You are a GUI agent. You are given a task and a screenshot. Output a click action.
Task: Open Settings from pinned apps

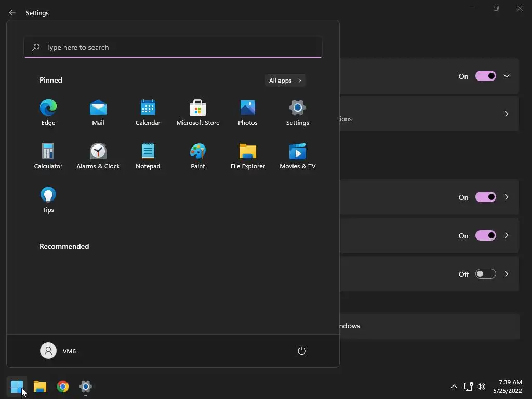coord(298,113)
